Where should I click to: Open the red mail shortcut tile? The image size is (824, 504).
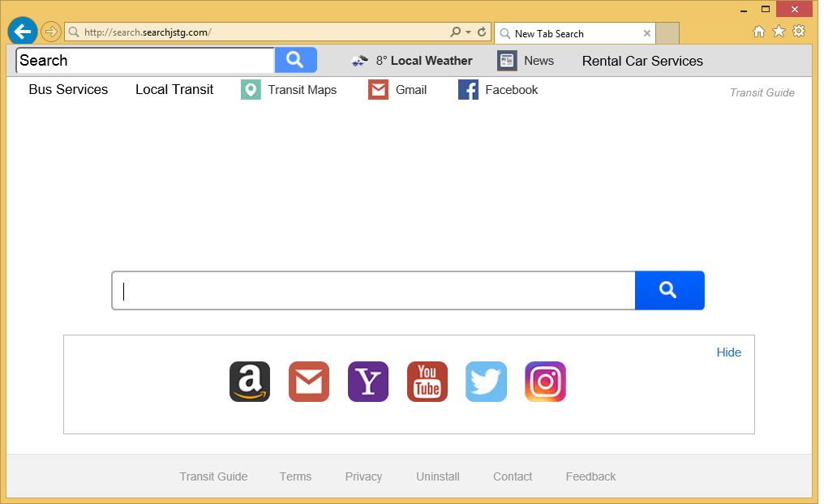click(309, 382)
